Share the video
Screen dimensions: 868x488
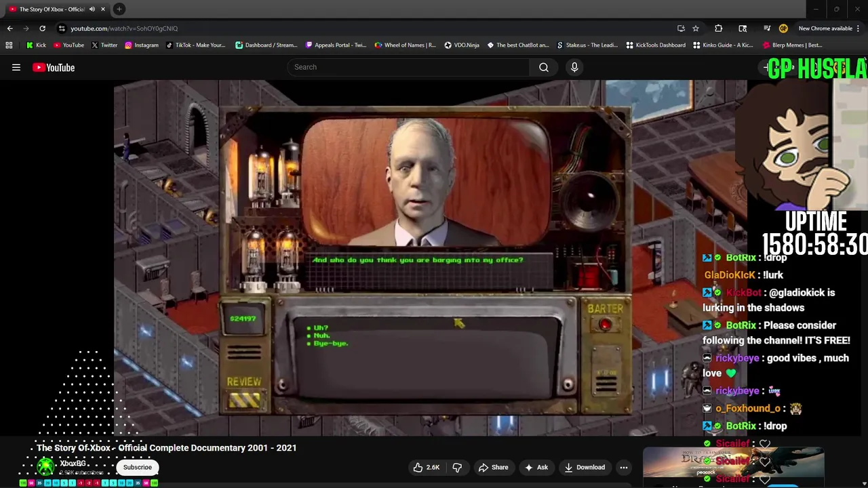tap(493, 467)
